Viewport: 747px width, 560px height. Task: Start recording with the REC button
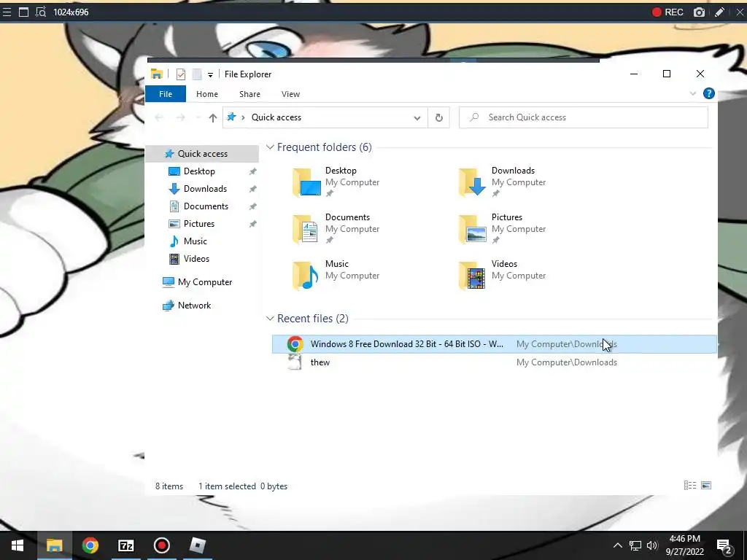(x=667, y=12)
